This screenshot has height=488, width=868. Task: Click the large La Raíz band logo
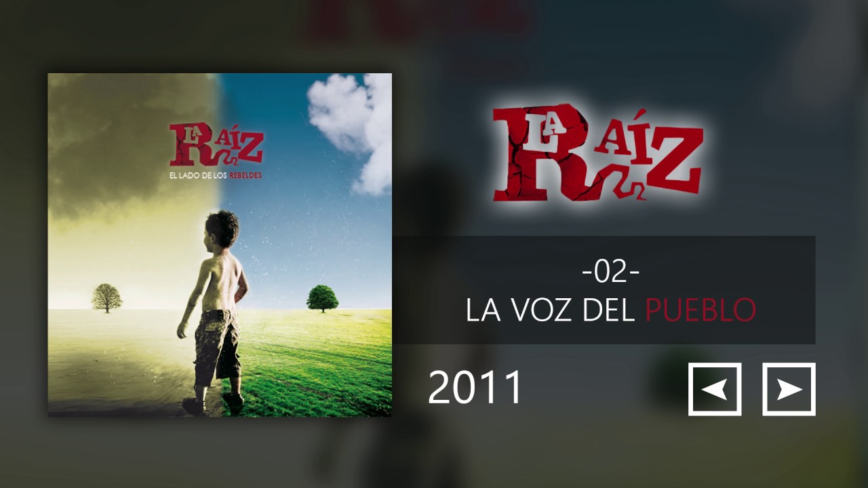tap(597, 155)
